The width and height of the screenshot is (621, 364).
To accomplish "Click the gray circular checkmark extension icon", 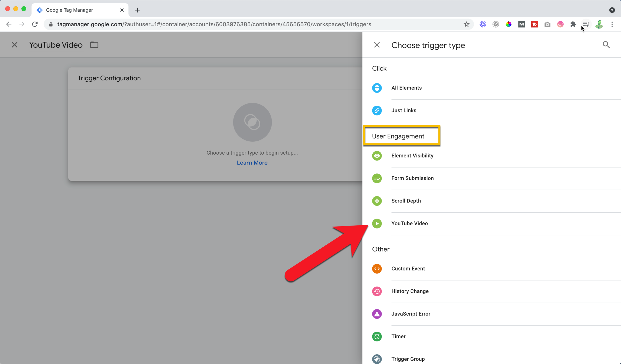I will coord(496,24).
